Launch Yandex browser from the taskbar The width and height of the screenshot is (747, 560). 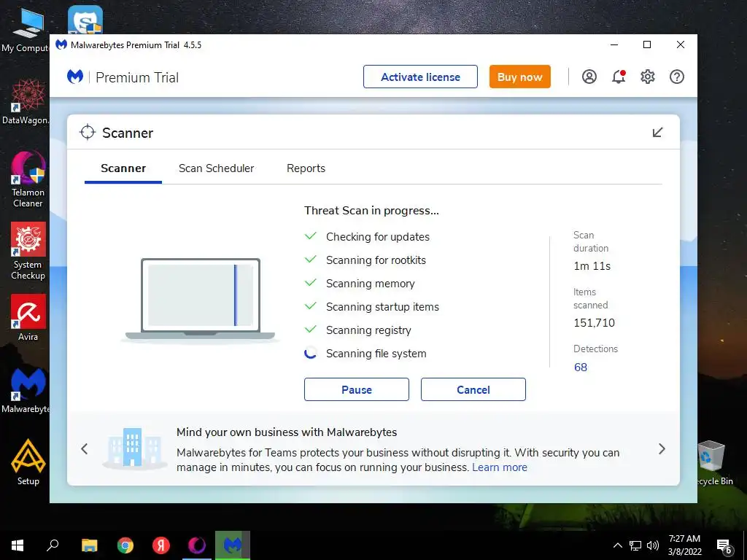[x=161, y=545]
